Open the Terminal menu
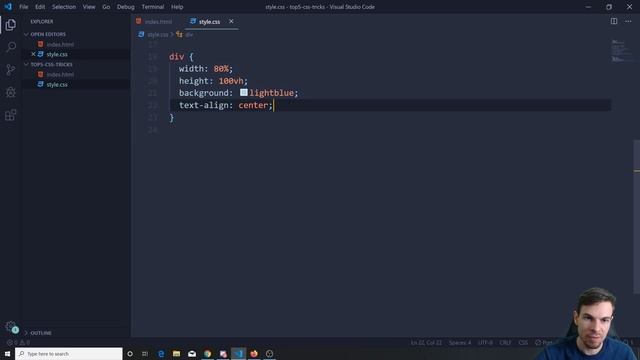This screenshot has width=640, height=360. coord(153,7)
